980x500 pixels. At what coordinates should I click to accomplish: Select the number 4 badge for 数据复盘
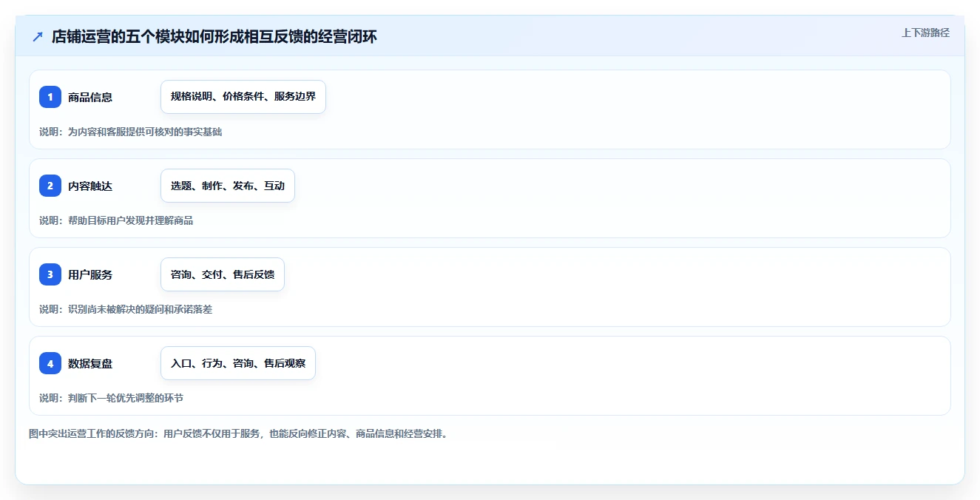click(x=50, y=363)
